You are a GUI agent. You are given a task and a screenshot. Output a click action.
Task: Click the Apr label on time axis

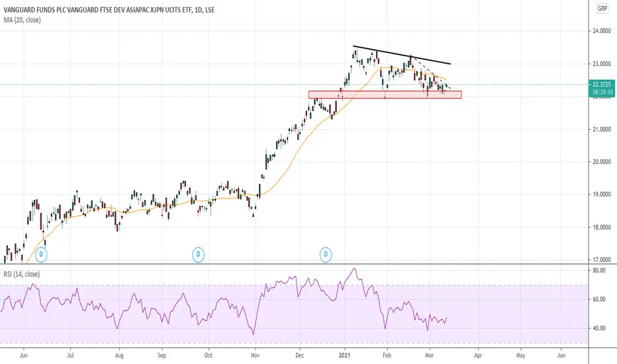click(x=478, y=355)
